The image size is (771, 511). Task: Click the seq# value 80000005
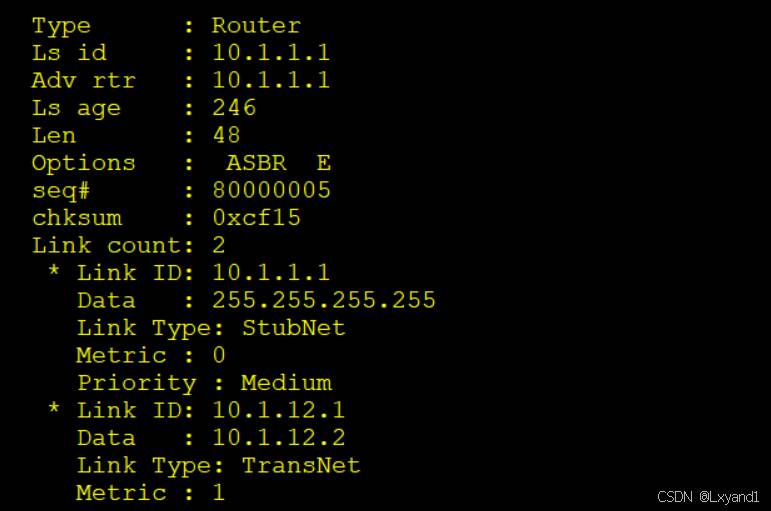pos(270,190)
